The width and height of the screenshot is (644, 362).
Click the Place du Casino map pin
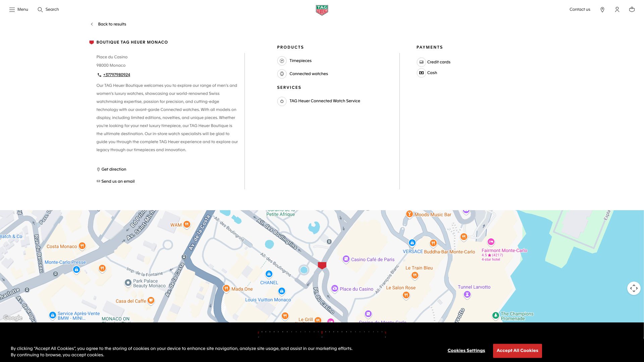click(335, 289)
